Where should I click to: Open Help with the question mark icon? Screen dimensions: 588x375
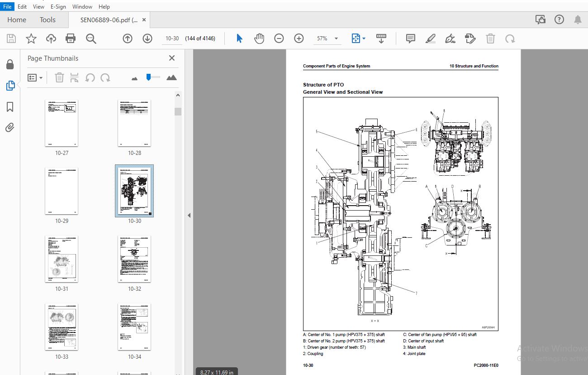(560, 19)
